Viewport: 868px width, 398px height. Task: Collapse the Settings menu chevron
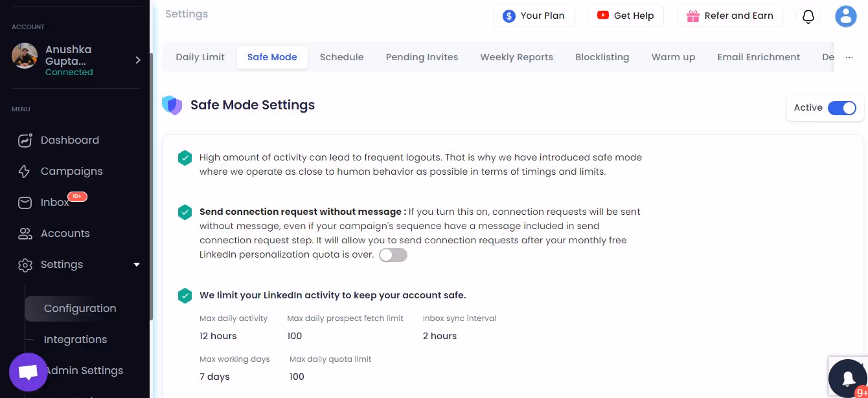[137, 265]
